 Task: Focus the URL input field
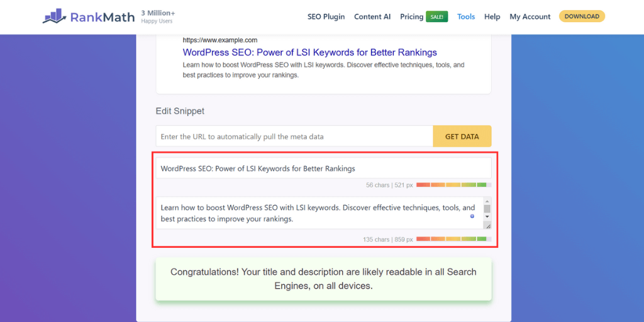click(294, 136)
